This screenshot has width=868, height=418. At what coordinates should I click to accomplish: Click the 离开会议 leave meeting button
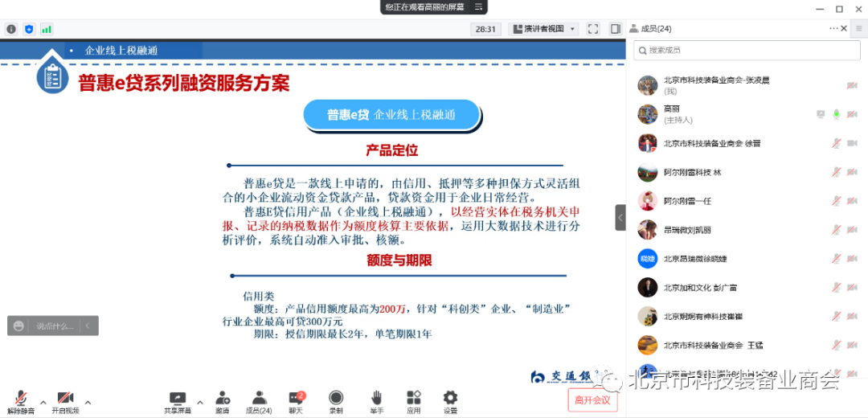pos(592,400)
